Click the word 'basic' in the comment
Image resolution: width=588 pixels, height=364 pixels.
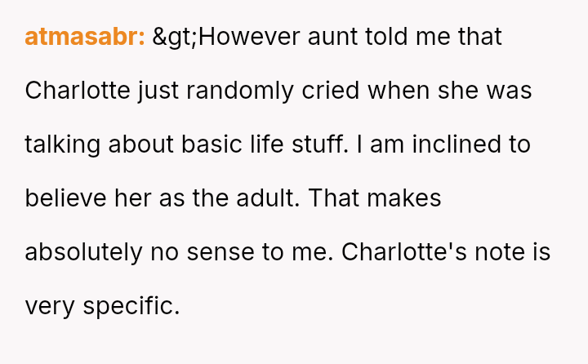212,144
